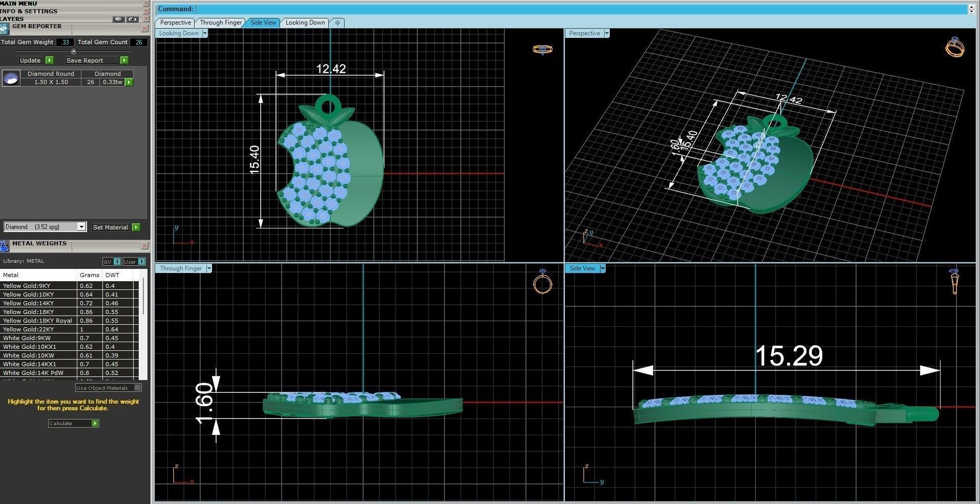Click the command line stepper arrows
Image resolution: width=980 pixels, height=504 pixels.
(971, 9)
